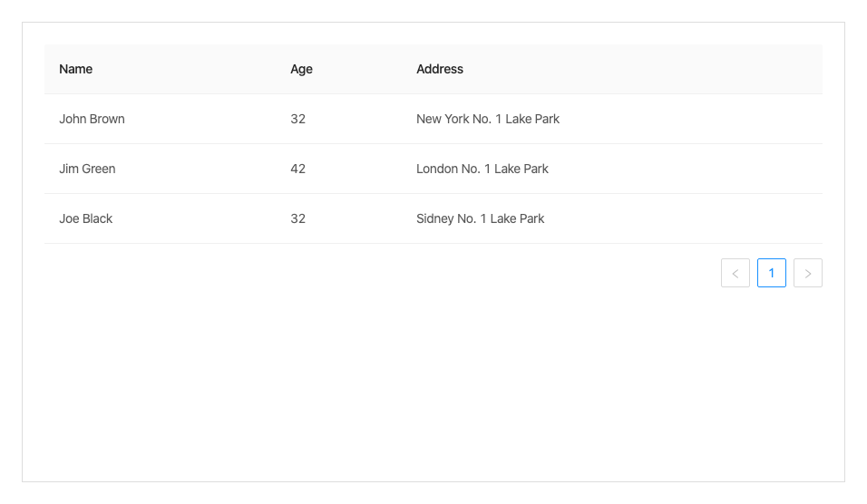Click the New York No. 1 Lake Park address
867x504 pixels.
click(488, 119)
